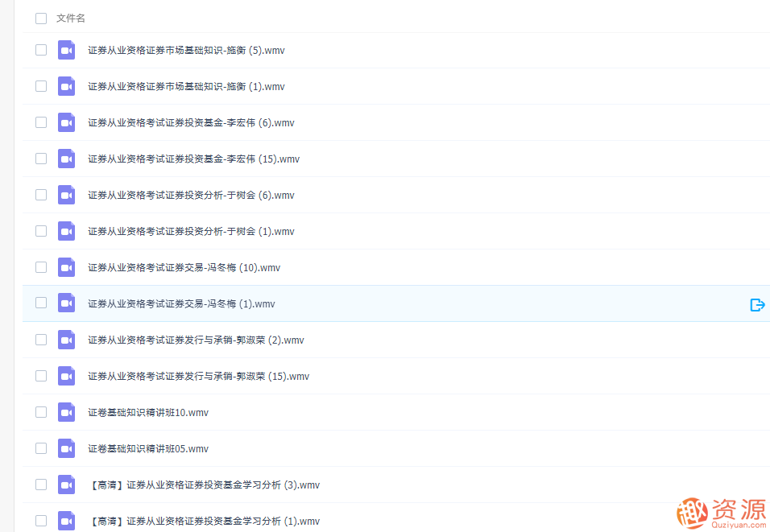Select checkbox for 证券投资基金-李宏伟 (6).wmv
The image size is (770, 532).
41,122
